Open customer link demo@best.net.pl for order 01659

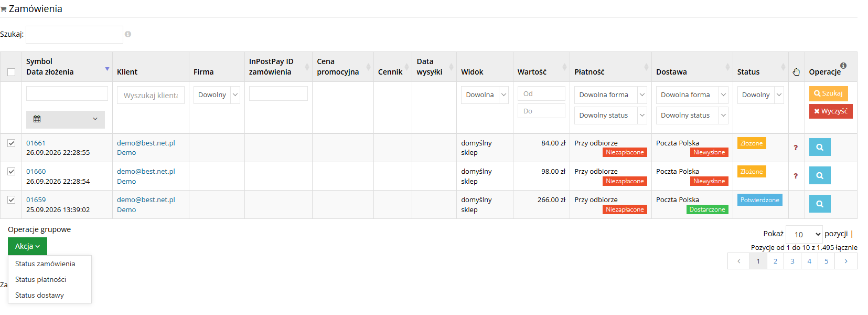[146, 199]
